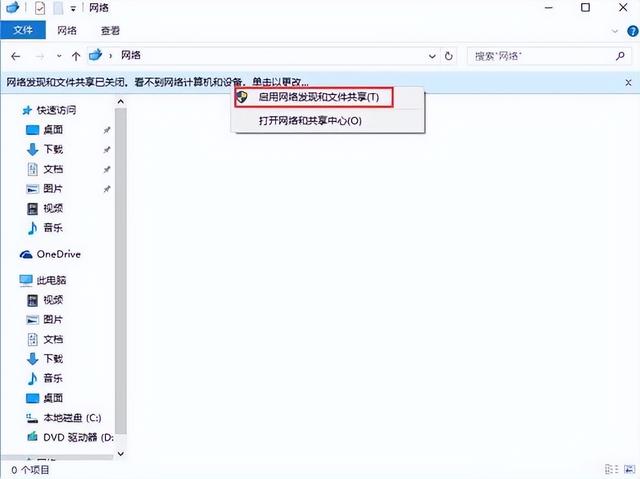Open the help question mark icon

(x=633, y=31)
